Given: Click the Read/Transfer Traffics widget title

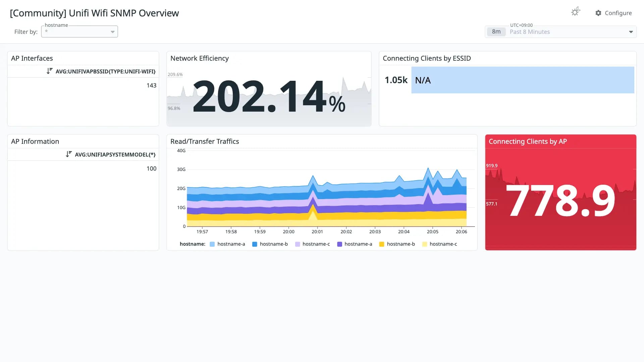Looking at the screenshot, I should click(205, 141).
